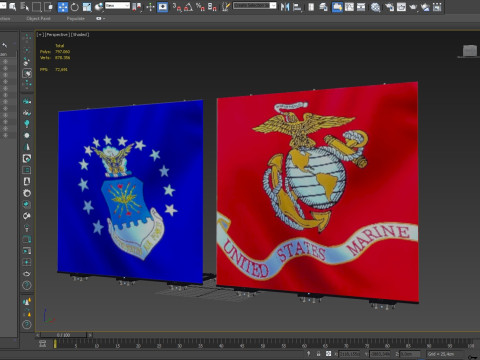Viewport: 480px width, 360px height.
Task: Expand the Named Selection Sets dropdown
Action: pos(255,5)
